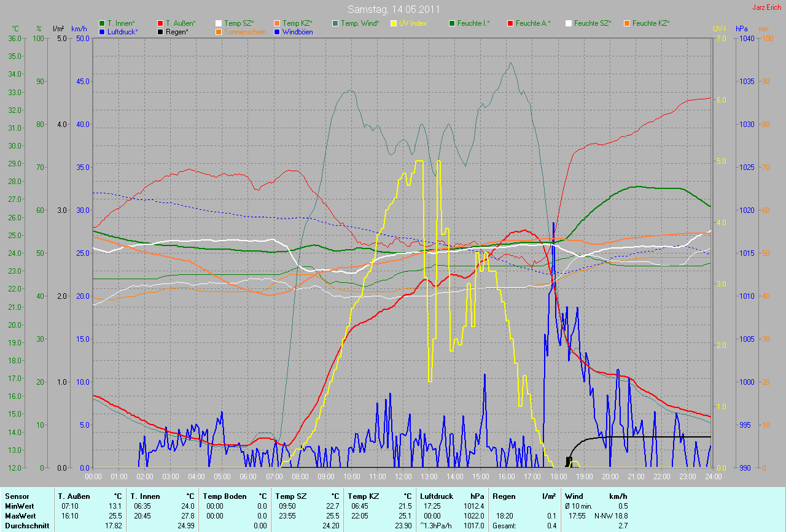Select the black swatch beside Regen
The image size is (786, 532).
click(160, 31)
